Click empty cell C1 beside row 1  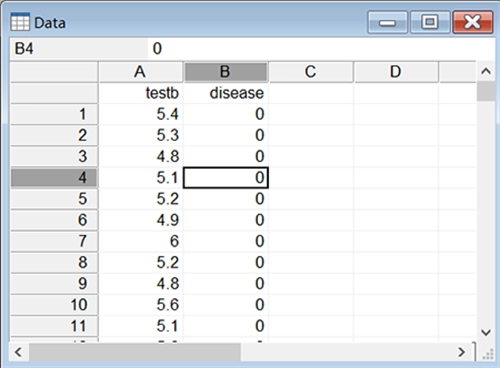click(311, 114)
